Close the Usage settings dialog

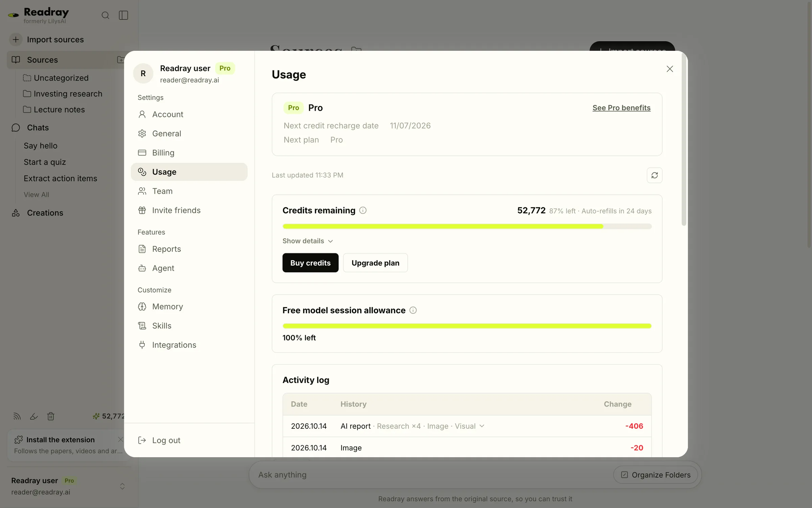(670, 69)
